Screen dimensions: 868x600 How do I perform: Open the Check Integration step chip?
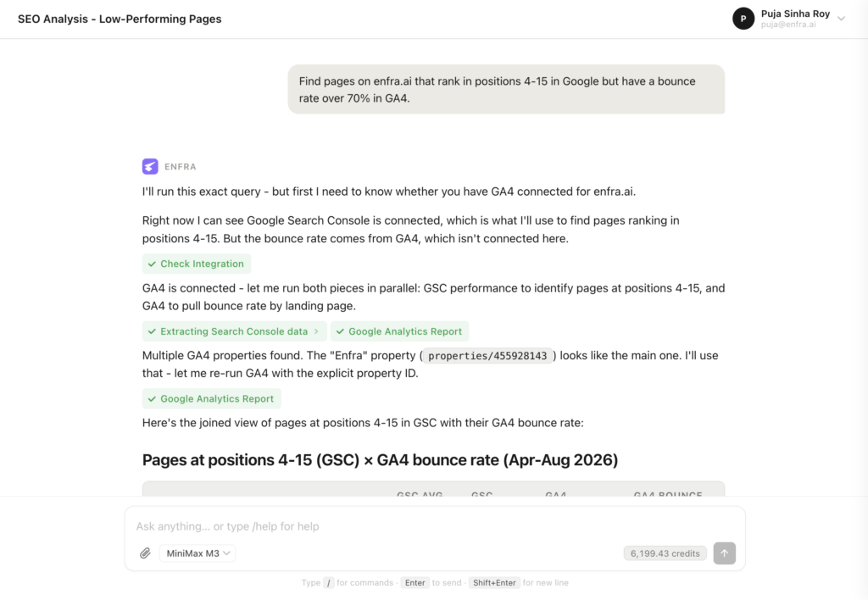click(197, 264)
